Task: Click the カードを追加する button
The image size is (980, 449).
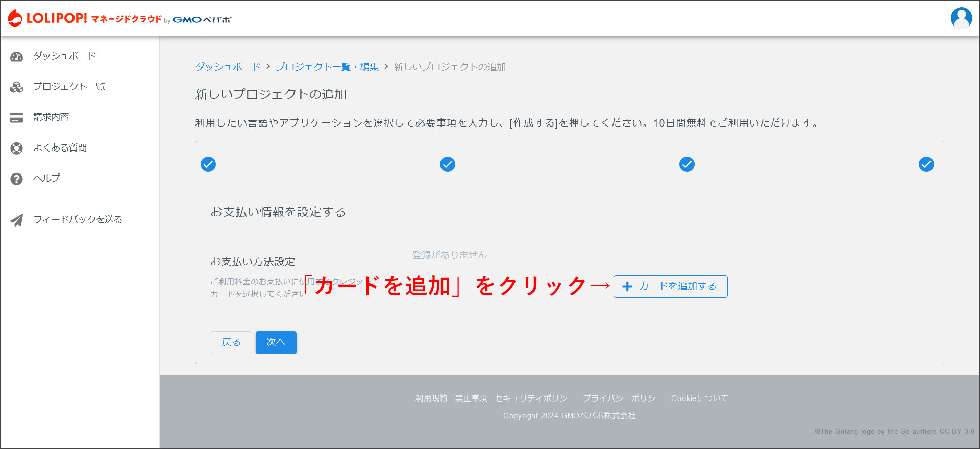Action: pos(670,287)
